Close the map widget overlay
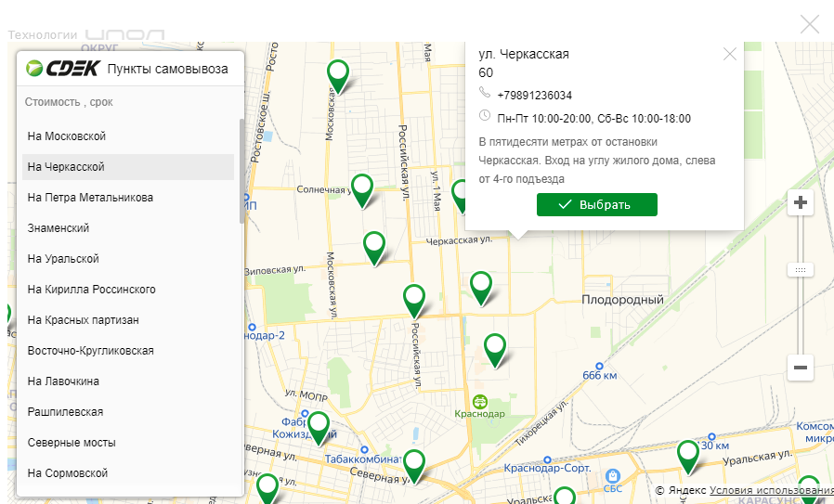 [x=810, y=24]
